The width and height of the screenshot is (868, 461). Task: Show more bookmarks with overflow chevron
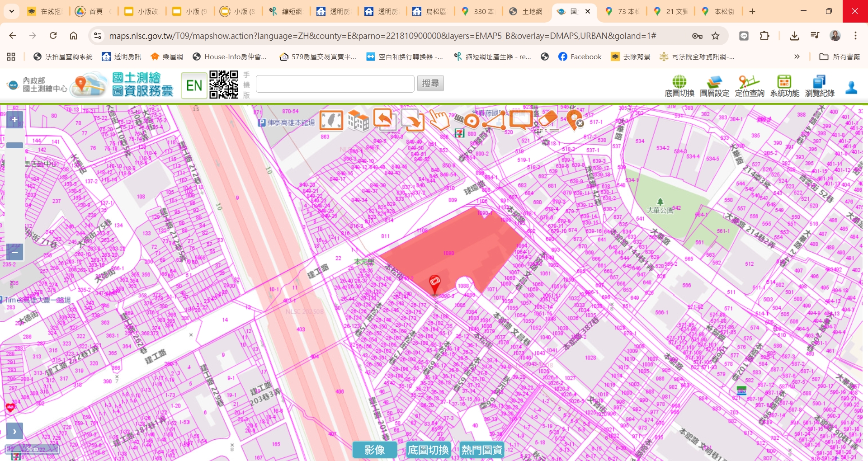coord(797,56)
